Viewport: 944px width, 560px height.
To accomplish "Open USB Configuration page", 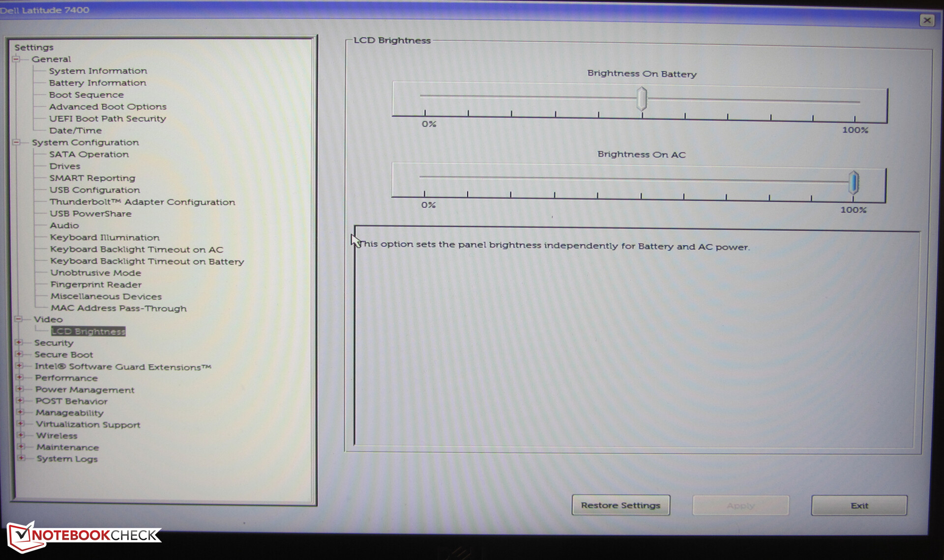I will pyautogui.click(x=94, y=190).
